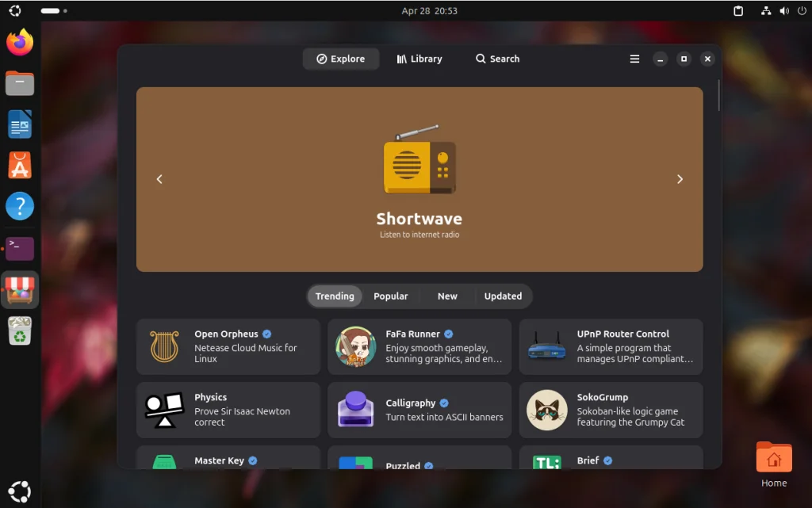
Task: Open the Files manager from dock
Action: (x=20, y=83)
